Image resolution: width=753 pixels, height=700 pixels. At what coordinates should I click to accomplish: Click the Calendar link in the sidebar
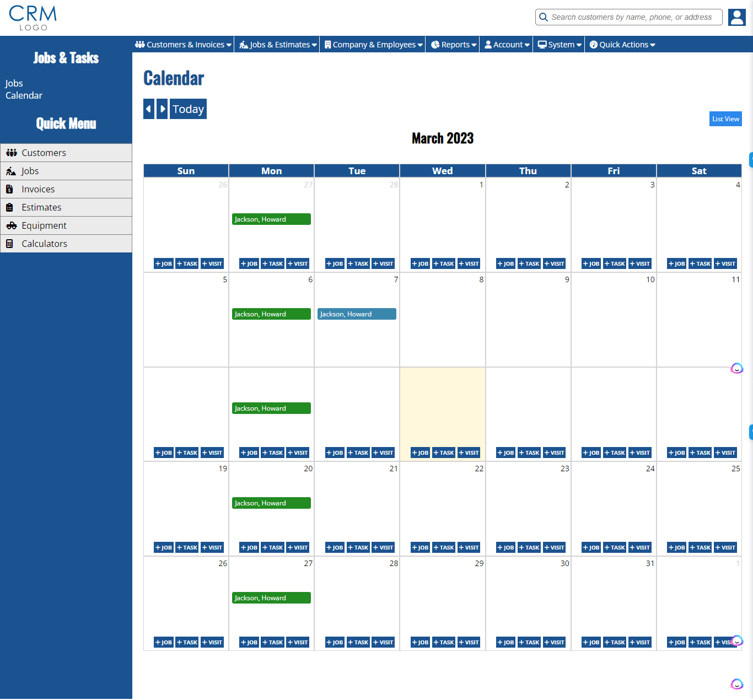coord(24,95)
